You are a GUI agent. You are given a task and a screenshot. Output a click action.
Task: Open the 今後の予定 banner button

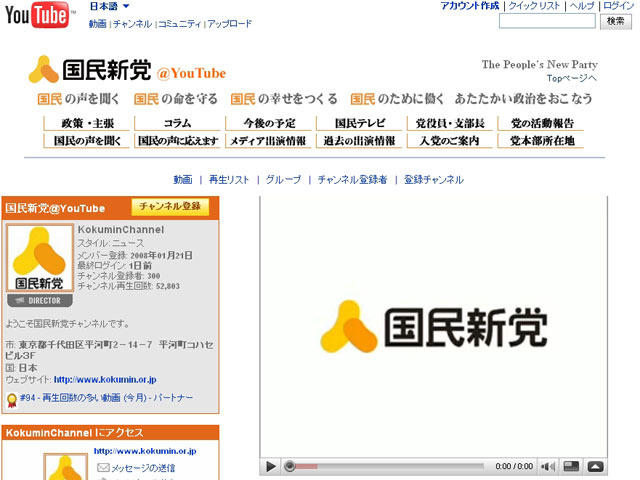click(x=269, y=123)
